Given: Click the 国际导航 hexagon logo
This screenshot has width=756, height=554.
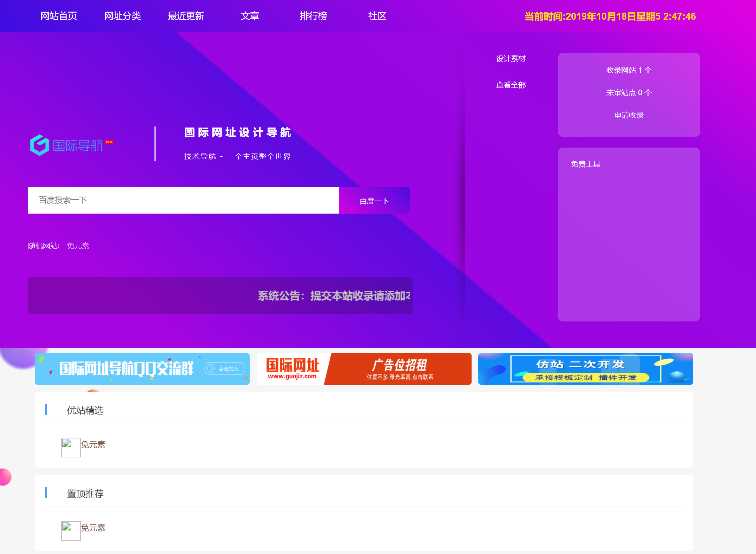Looking at the screenshot, I should tap(40, 145).
